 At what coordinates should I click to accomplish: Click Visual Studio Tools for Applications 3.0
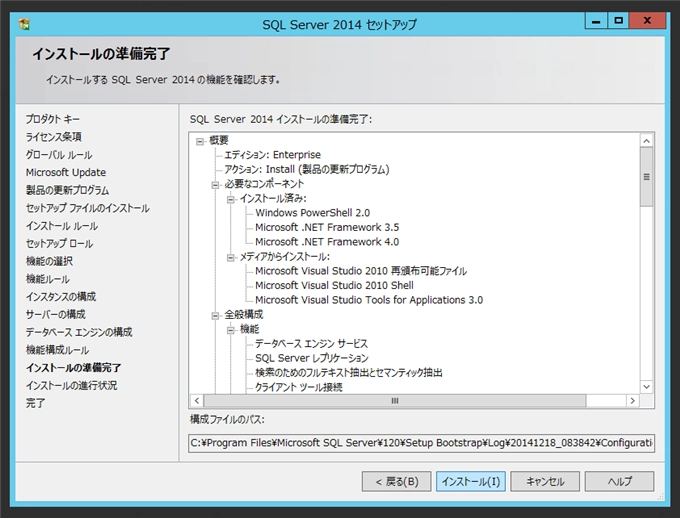point(369,300)
